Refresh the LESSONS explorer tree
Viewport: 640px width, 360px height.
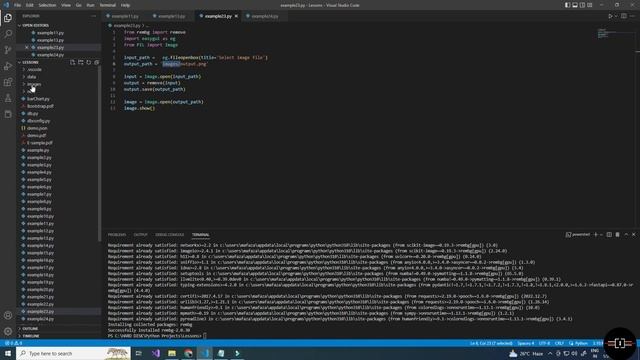click(x=89, y=62)
